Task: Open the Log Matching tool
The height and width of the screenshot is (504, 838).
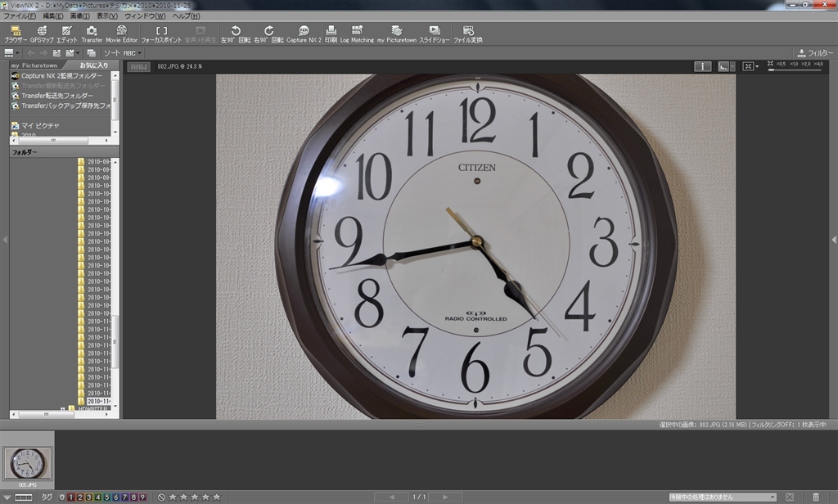Action: [357, 34]
